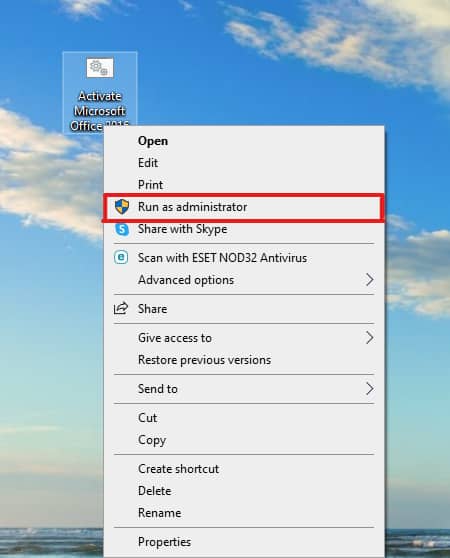Choose Scan with ESET NOD32 Antivirus
450x558 pixels.
244,258
